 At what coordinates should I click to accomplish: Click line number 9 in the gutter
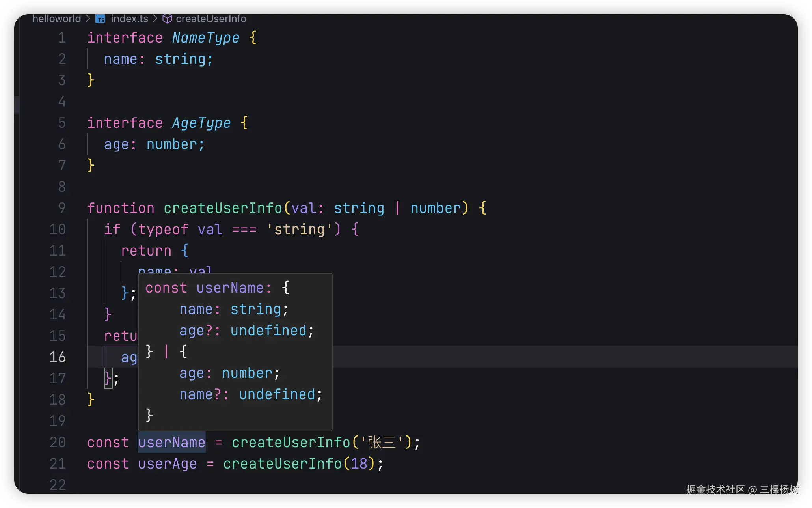pos(61,208)
